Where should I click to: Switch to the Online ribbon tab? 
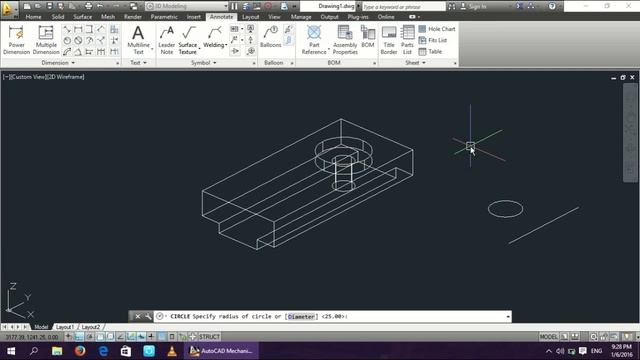pos(386,17)
